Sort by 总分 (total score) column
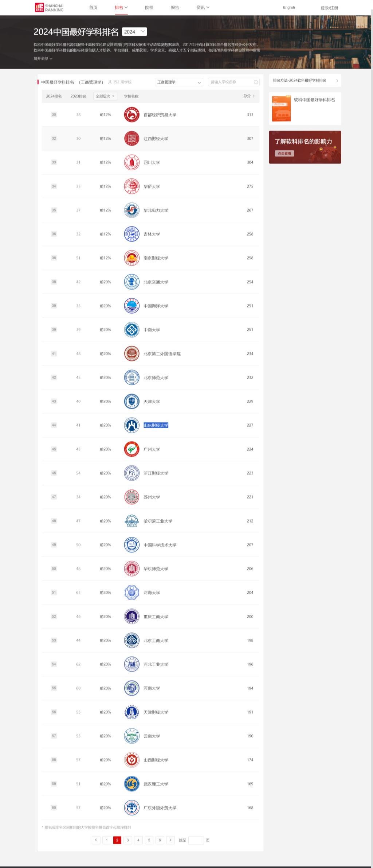Image resolution: width=373 pixels, height=868 pixels. tap(249, 96)
